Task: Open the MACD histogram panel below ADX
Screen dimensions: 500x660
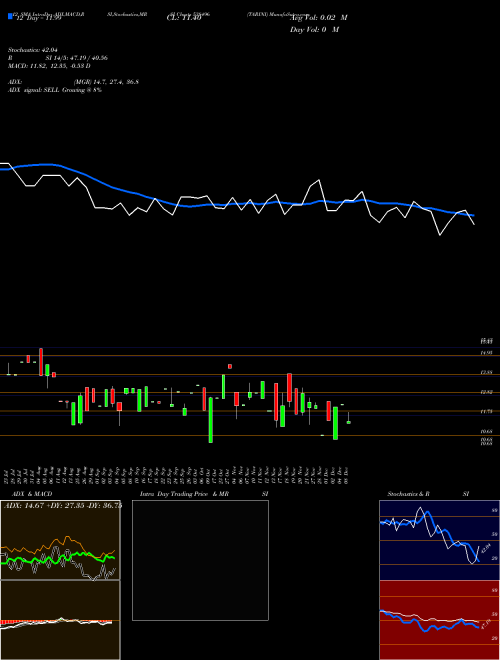Action: click(60, 620)
